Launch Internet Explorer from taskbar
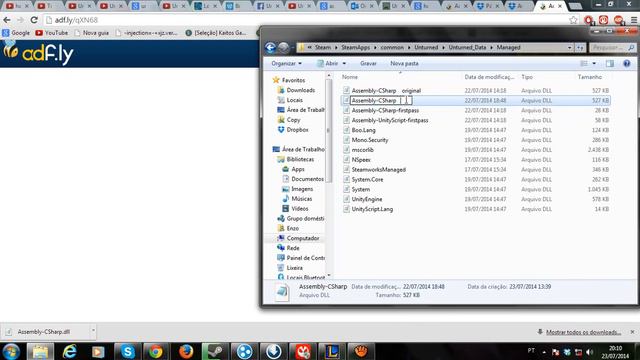Screen dimensions: 640x360 pos(70,351)
